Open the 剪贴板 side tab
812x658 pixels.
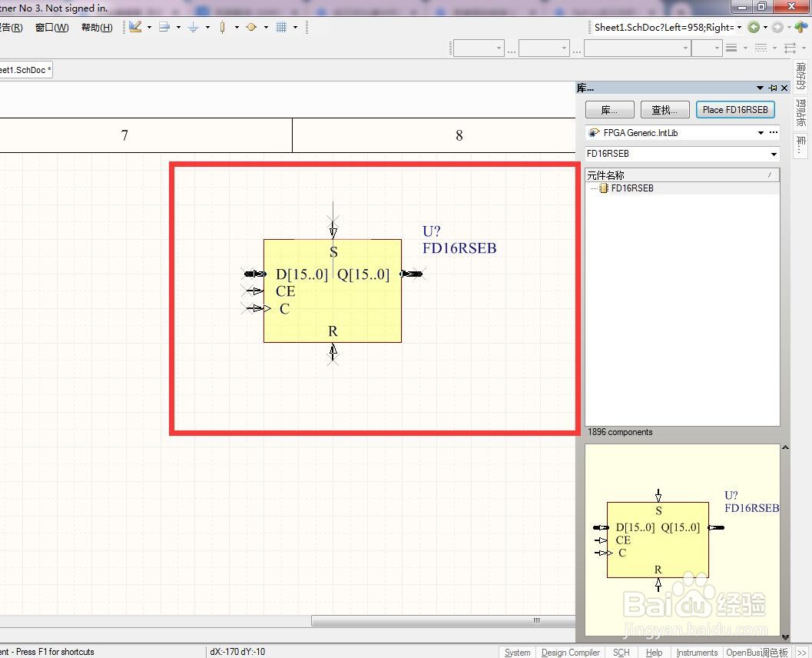[800, 112]
